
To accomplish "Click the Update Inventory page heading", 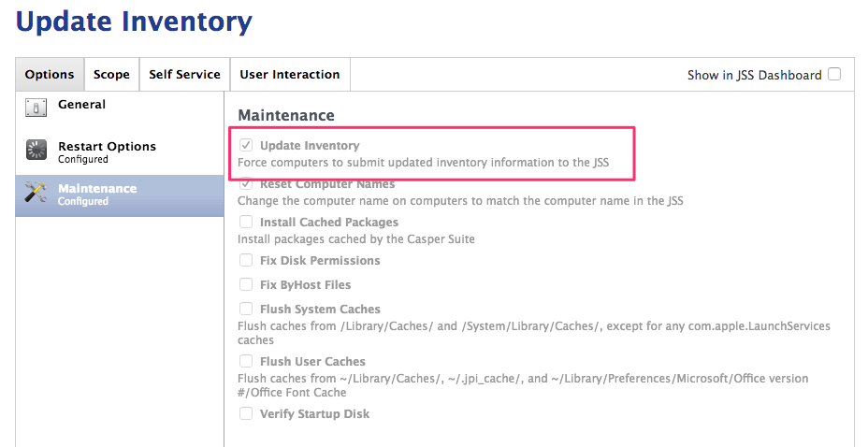I will [134, 22].
